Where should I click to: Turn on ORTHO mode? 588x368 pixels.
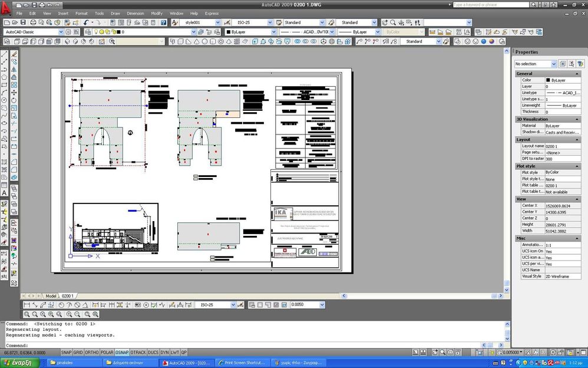(93, 352)
